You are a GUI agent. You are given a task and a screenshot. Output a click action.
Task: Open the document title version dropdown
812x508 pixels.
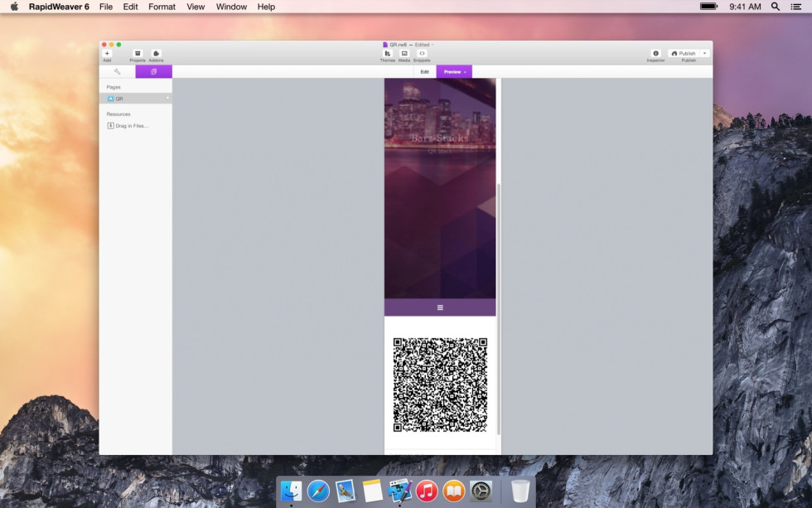point(433,45)
